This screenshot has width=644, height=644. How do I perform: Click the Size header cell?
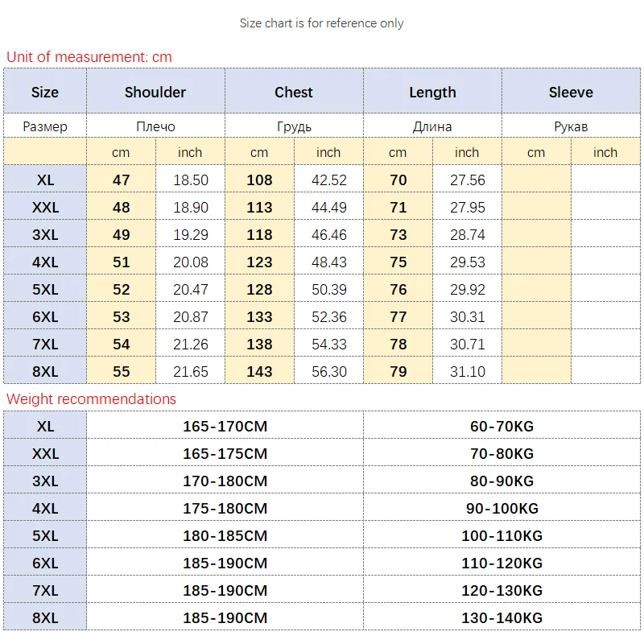(45, 93)
